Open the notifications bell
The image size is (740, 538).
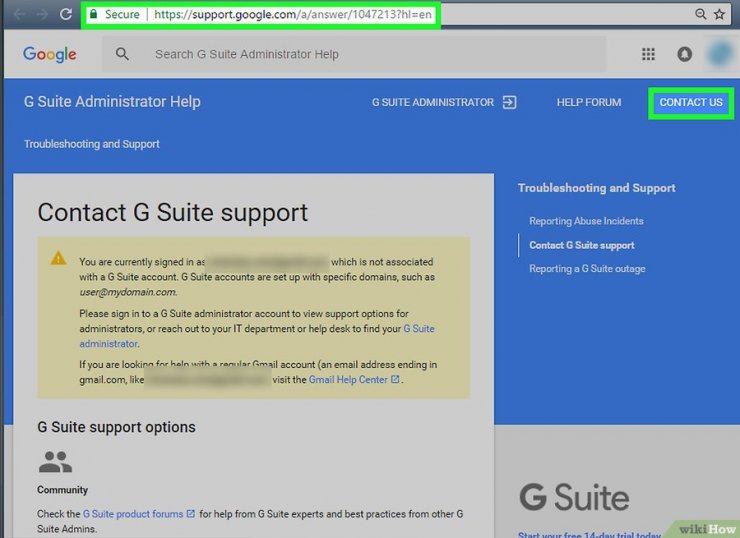point(685,54)
